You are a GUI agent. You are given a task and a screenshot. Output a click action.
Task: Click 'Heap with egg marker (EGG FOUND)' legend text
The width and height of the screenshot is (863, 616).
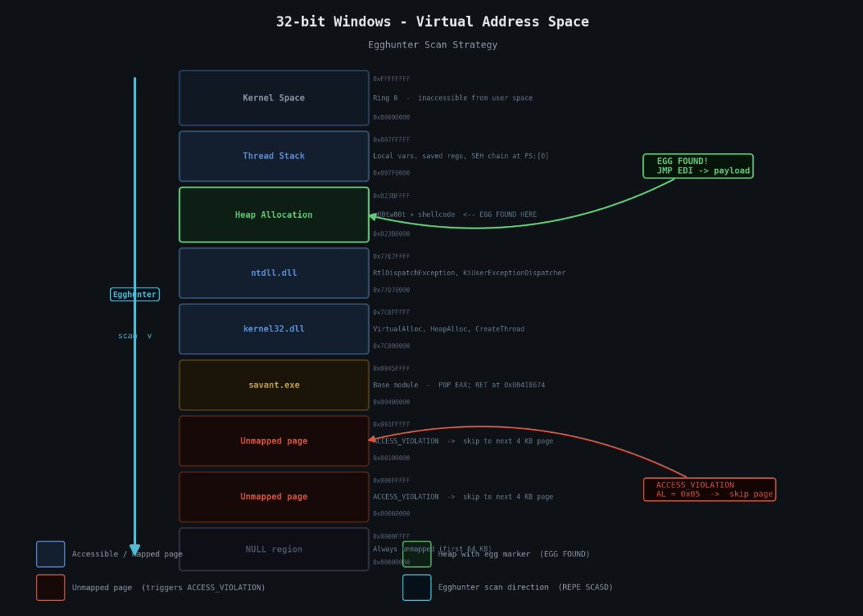514,554
